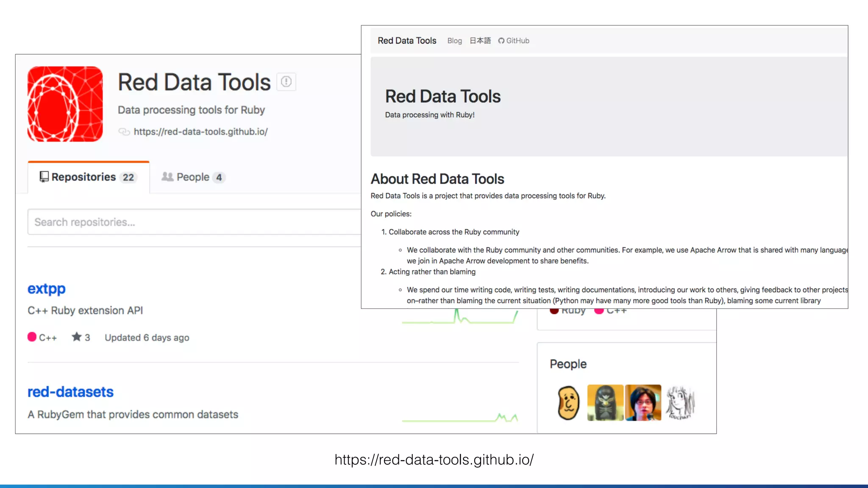This screenshot has height=488, width=868.
Task: Click the people icon in People tab
Action: coord(167,177)
